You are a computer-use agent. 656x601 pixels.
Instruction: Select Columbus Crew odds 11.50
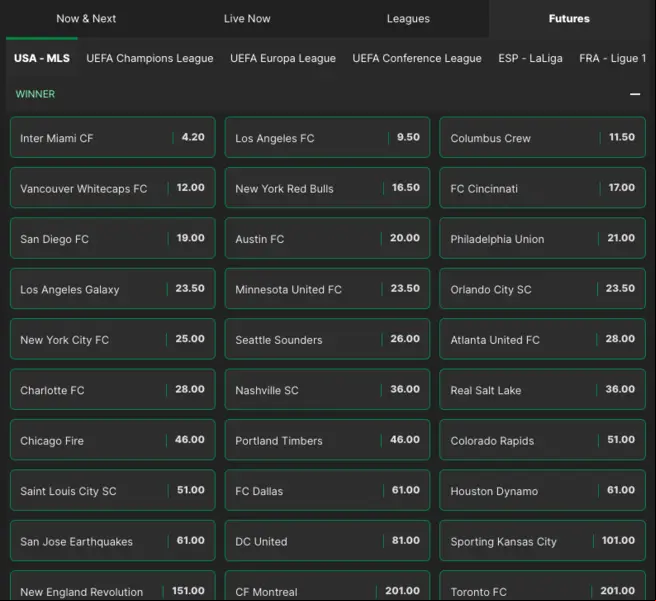point(542,138)
